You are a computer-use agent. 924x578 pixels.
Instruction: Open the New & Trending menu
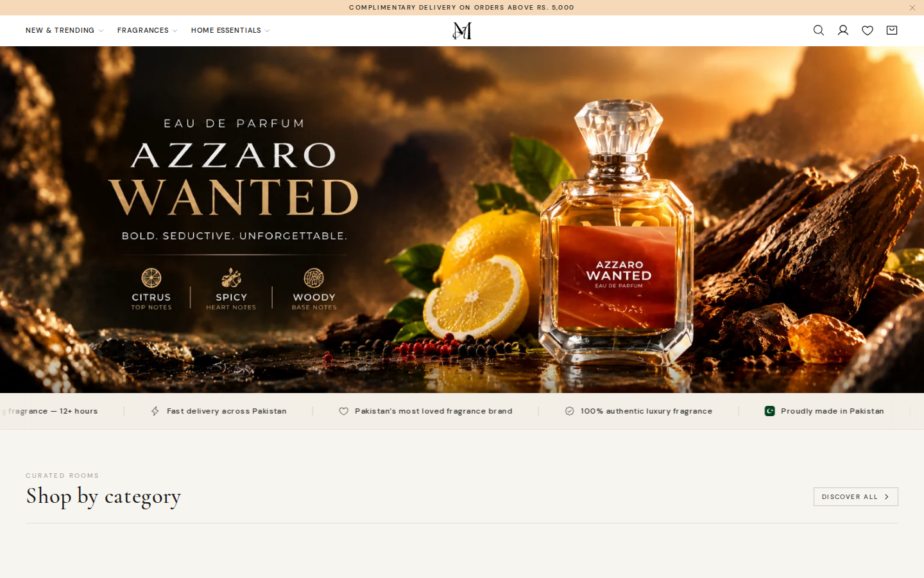point(64,30)
